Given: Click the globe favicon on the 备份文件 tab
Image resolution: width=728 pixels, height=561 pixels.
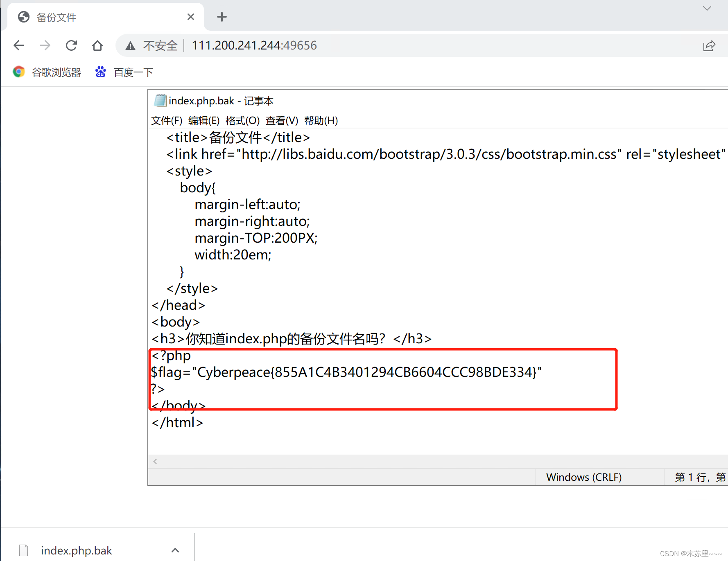Looking at the screenshot, I should coord(24,17).
